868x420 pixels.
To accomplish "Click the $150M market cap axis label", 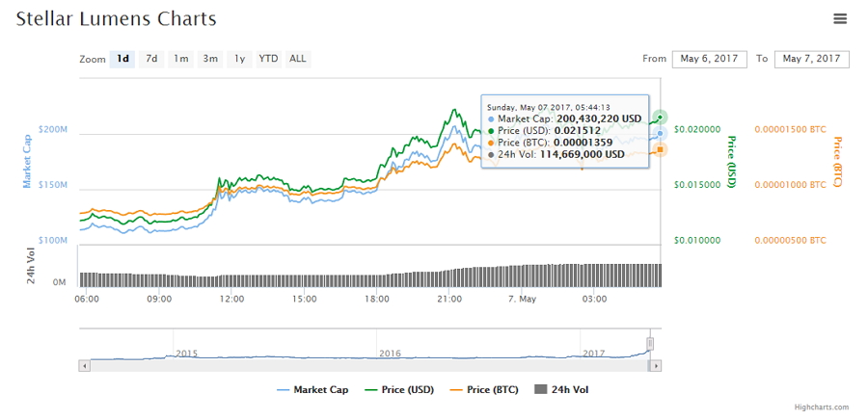I will tap(53, 185).
